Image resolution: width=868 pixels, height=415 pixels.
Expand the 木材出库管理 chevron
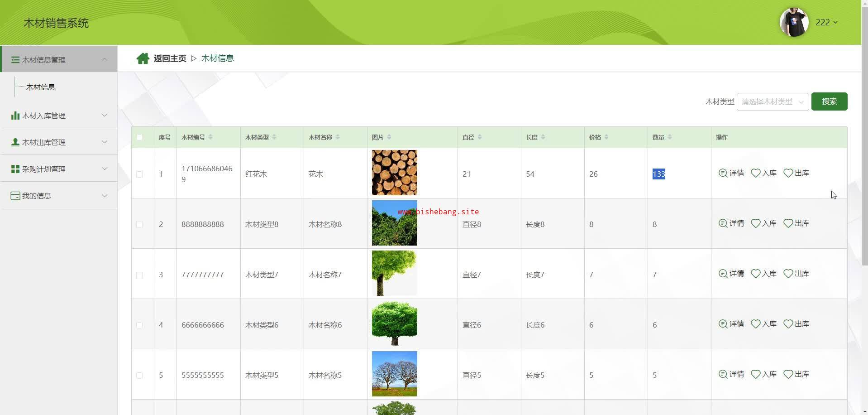pyautogui.click(x=105, y=142)
